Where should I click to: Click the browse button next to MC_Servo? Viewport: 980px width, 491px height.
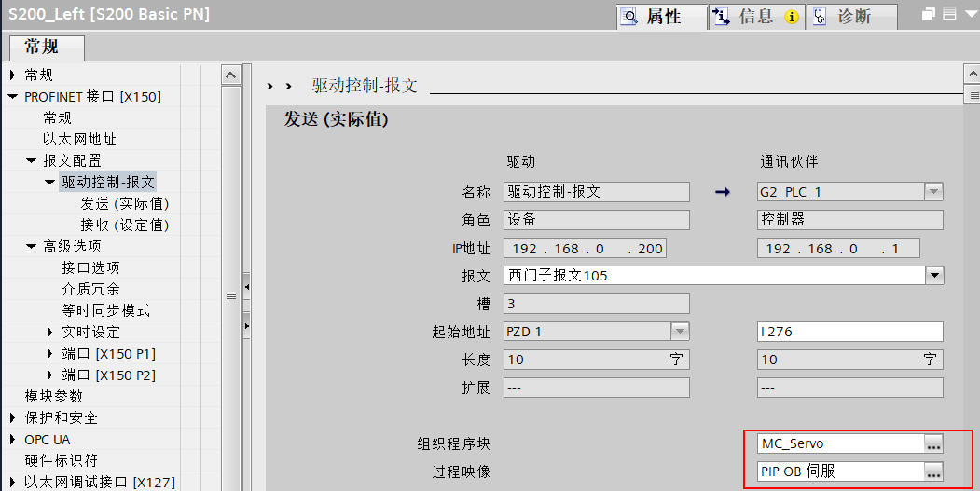[933, 443]
